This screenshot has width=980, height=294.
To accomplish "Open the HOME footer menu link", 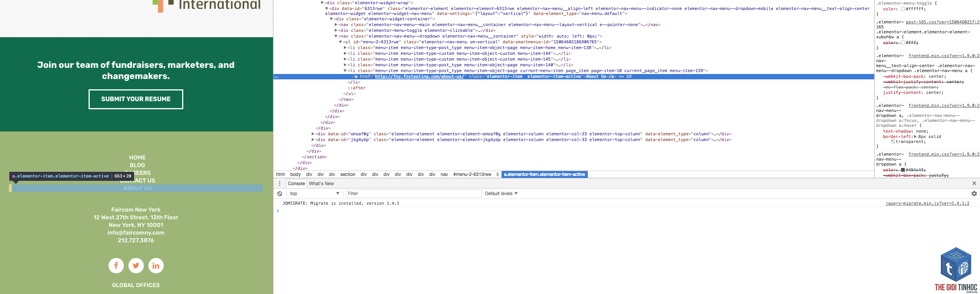I will 137,158.
